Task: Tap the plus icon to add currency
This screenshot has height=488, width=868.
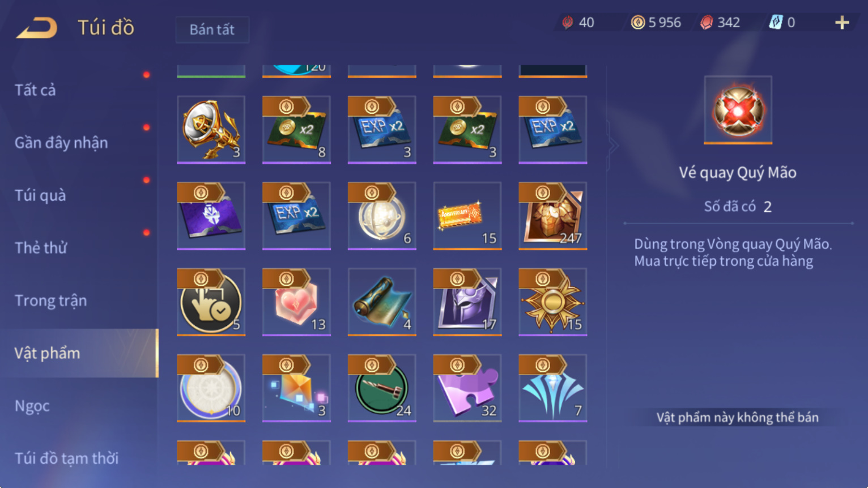Action: [x=842, y=23]
